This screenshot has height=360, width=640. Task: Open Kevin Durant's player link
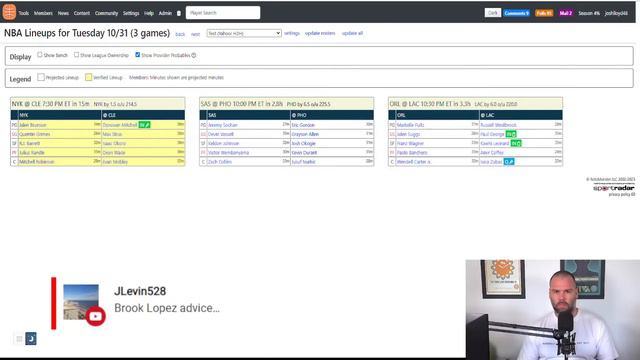pyautogui.click(x=304, y=153)
